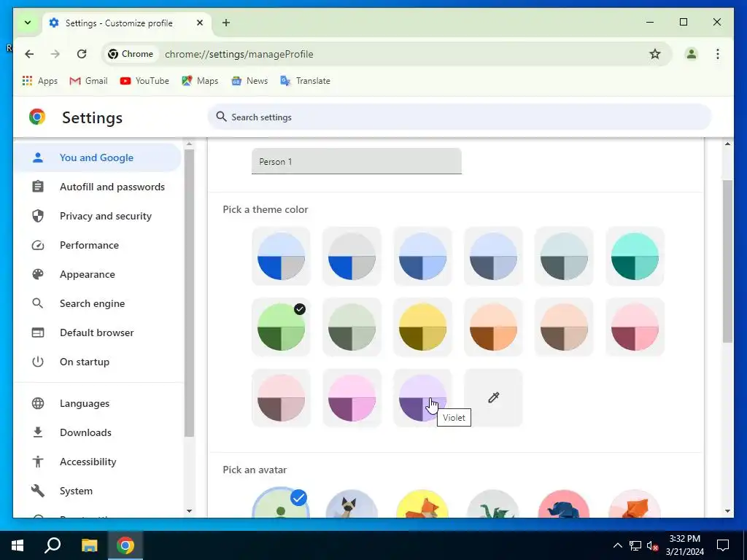Select the Settings - Customize profile tab

coord(127,23)
